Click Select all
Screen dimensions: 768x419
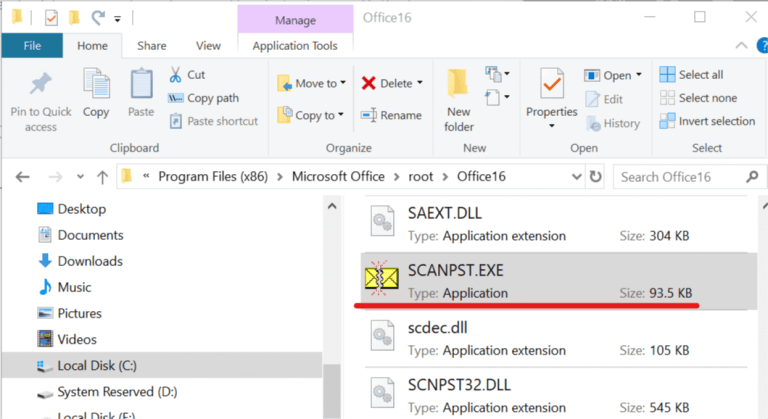click(691, 74)
